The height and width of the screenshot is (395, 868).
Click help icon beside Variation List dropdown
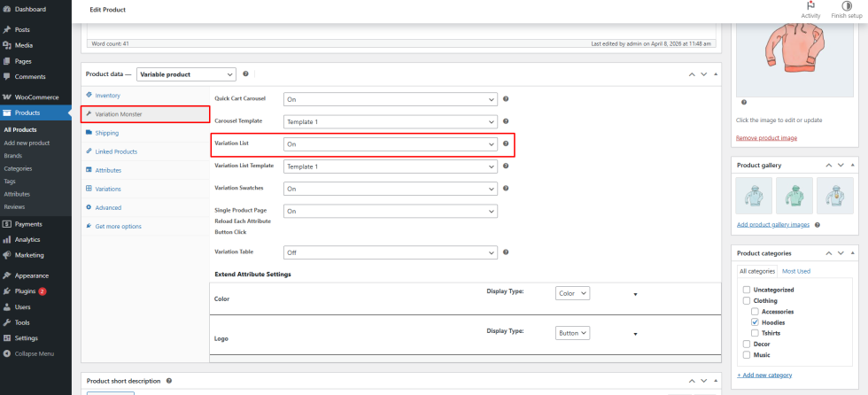[506, 143]
